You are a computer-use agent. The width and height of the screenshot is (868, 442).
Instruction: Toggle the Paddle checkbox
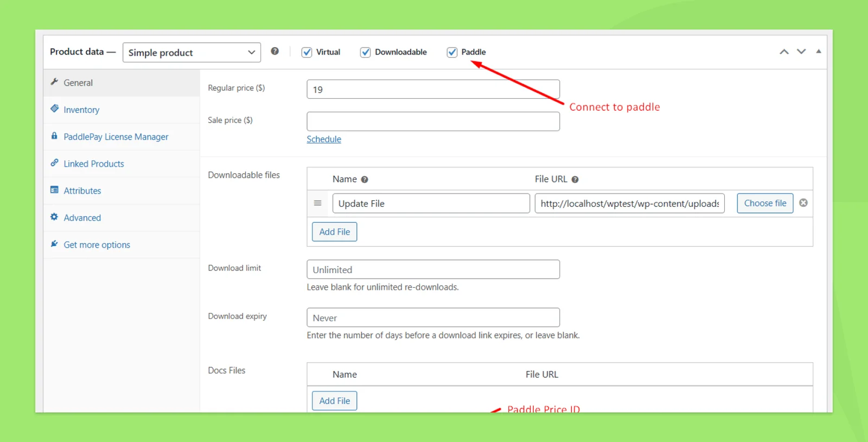point(452,52)
